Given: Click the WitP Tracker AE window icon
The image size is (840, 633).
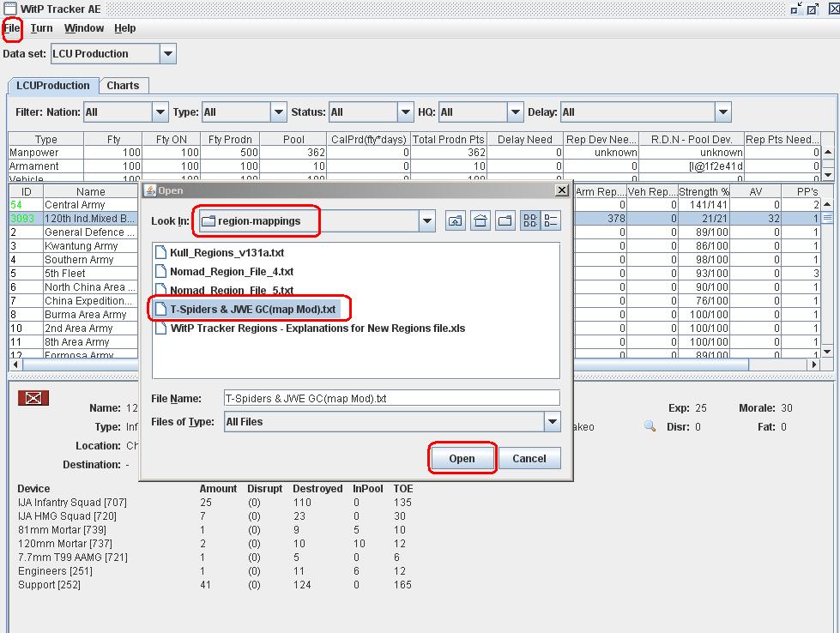Looking at the screenshot, I should click(10, 9).
